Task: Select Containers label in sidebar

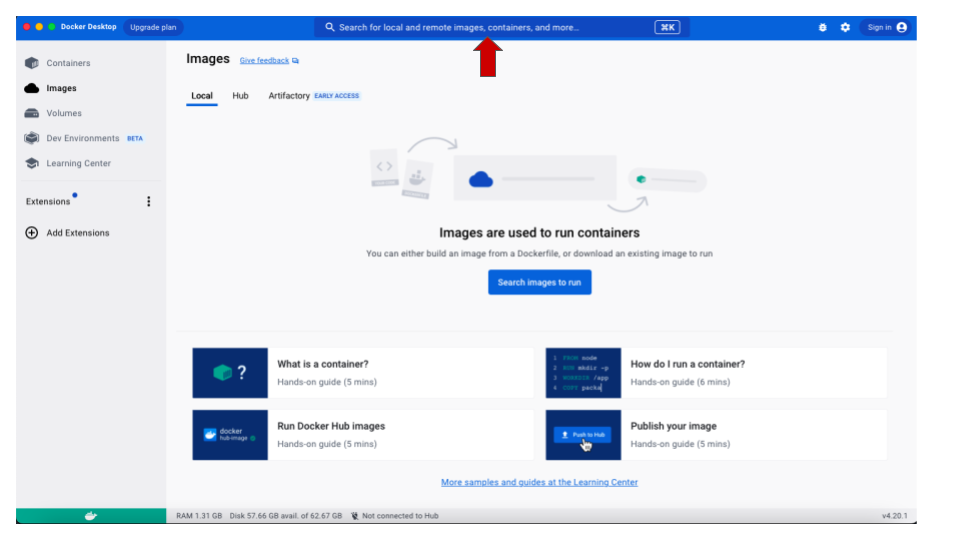Action: point(68,63)
